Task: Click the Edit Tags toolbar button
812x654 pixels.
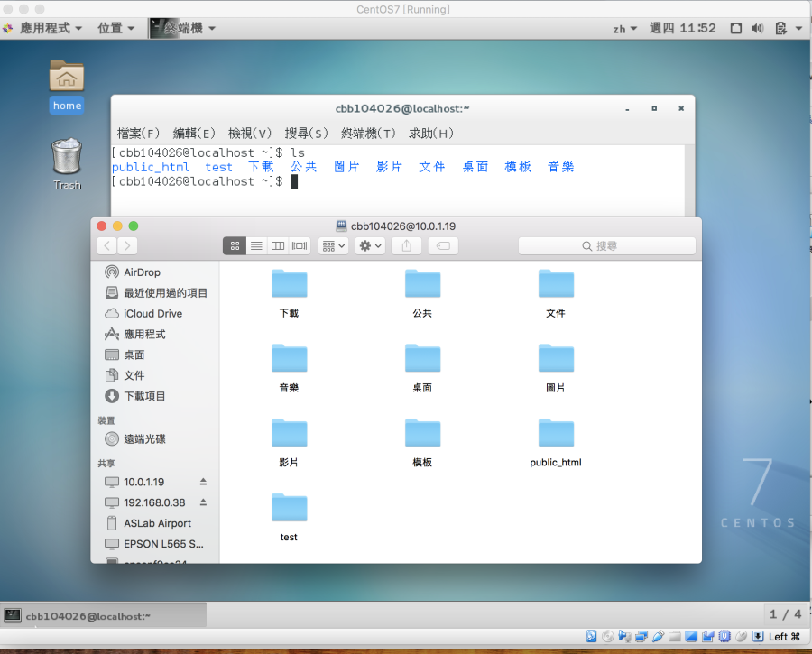Action: tap(443, 245)
